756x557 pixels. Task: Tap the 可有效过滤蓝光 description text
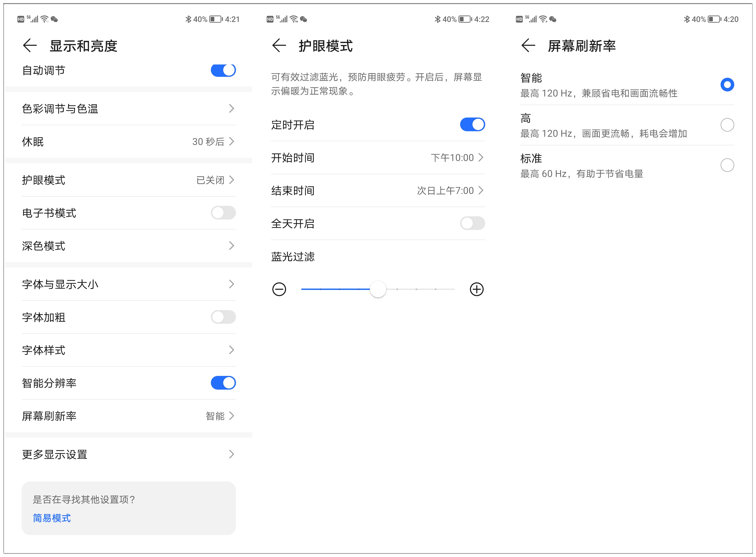pos(376,84)
